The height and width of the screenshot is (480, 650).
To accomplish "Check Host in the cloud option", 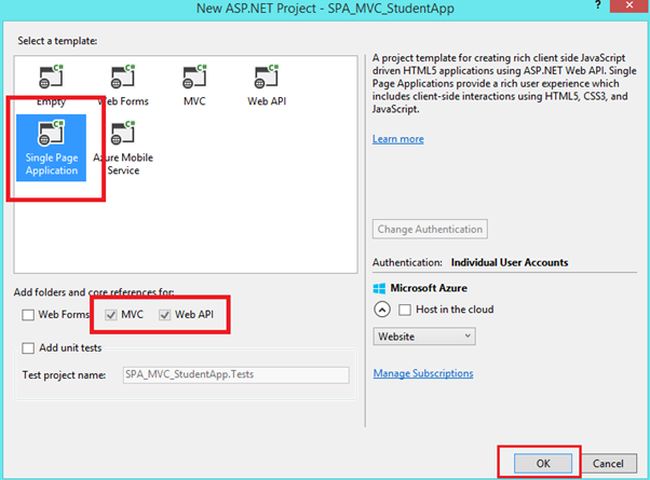I will tap(405, 310).
